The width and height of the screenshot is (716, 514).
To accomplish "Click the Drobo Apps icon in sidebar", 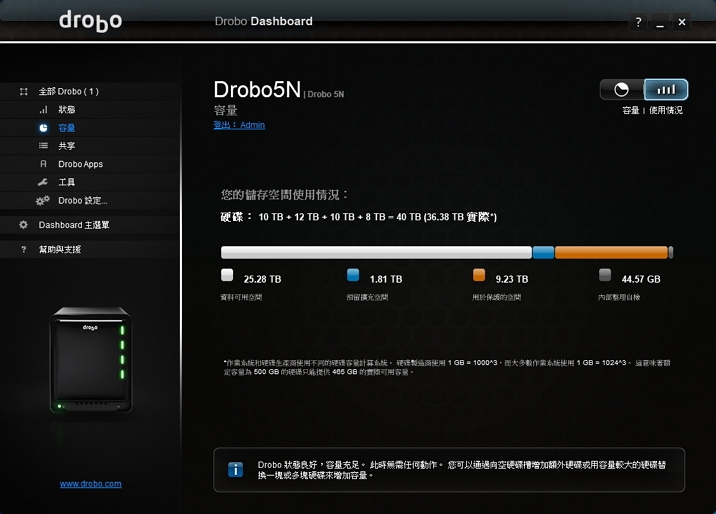I will (x=43, y=164).
